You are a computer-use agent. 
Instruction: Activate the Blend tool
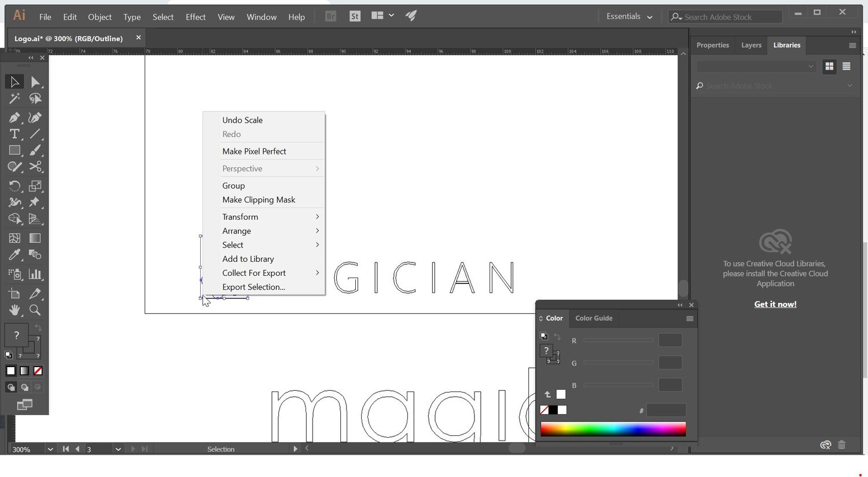[35, 254]
